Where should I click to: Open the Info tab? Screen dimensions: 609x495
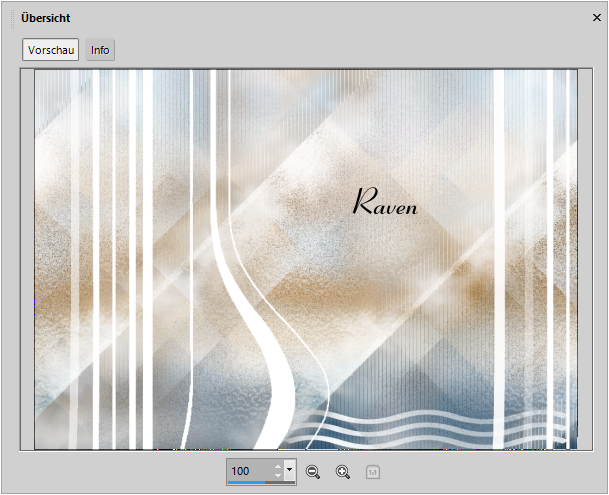click(x=100, y=50)
